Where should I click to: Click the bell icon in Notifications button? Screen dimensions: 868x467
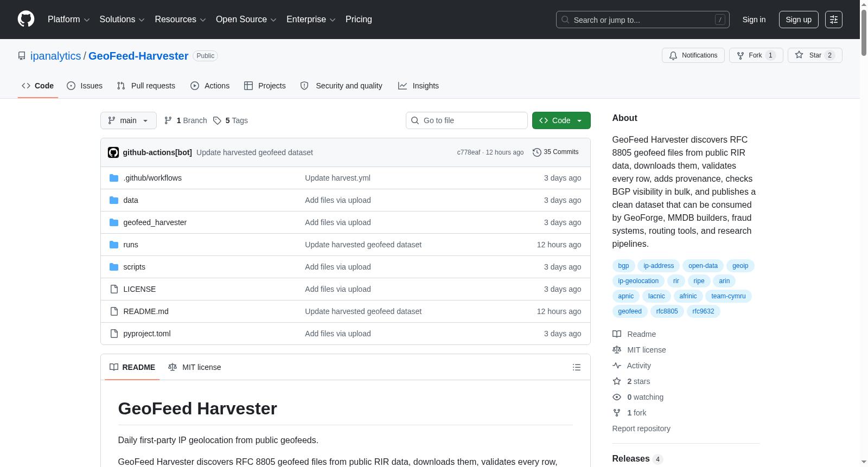(673, 55)
